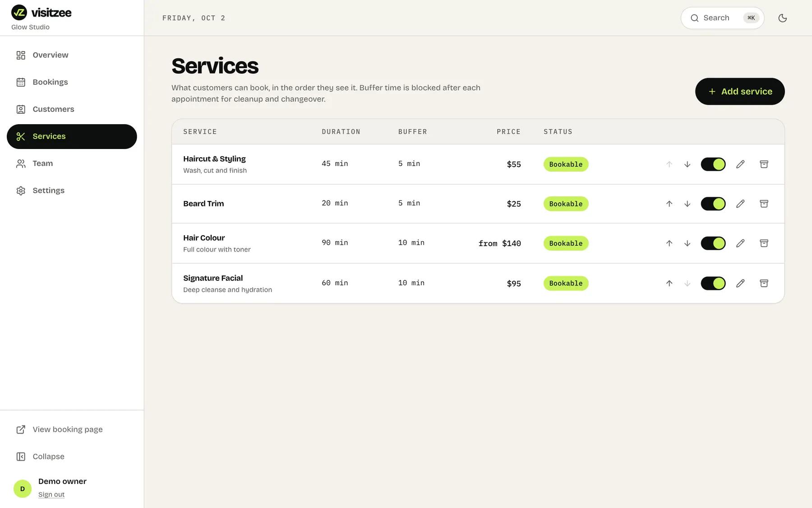
Task: View the public booking page
Action: click(72, 429)
